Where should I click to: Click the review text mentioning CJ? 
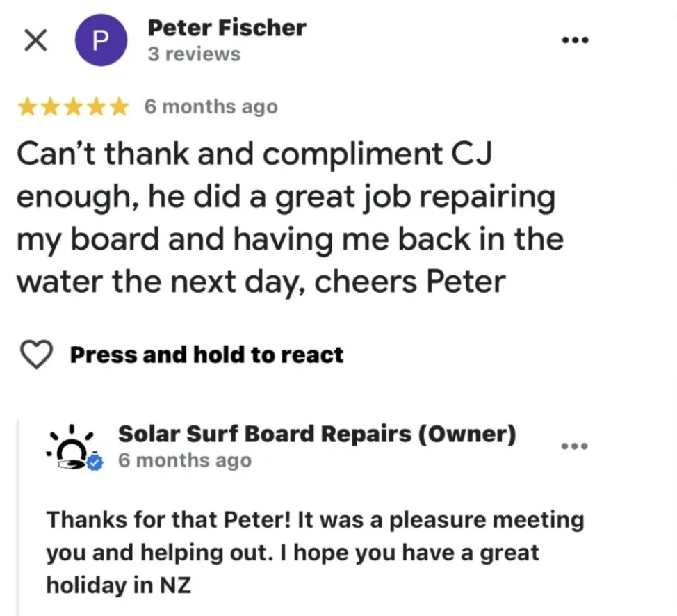pos(254,154)
